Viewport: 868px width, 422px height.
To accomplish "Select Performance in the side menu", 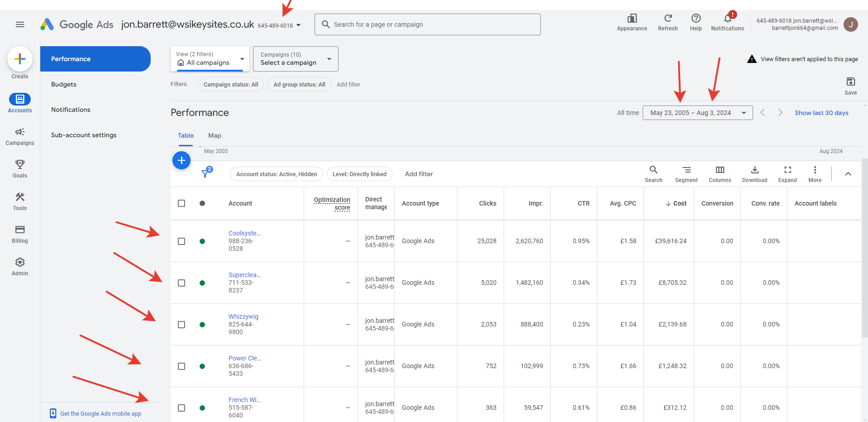I will pos(95,59).
